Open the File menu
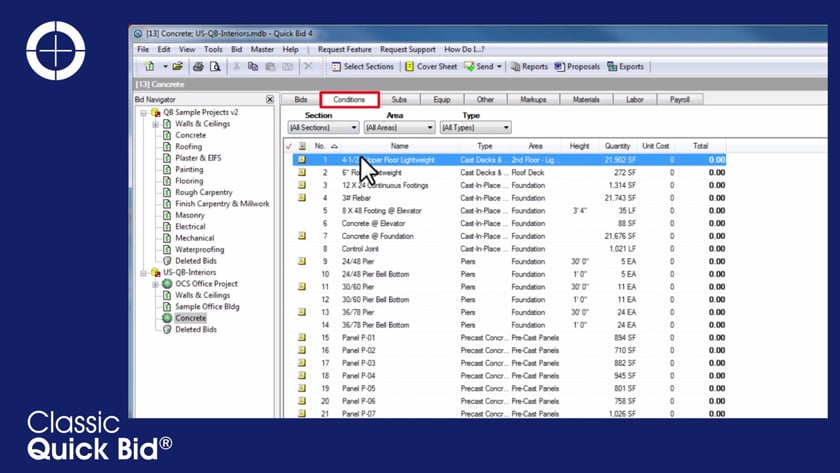 [x=143, y=49]
